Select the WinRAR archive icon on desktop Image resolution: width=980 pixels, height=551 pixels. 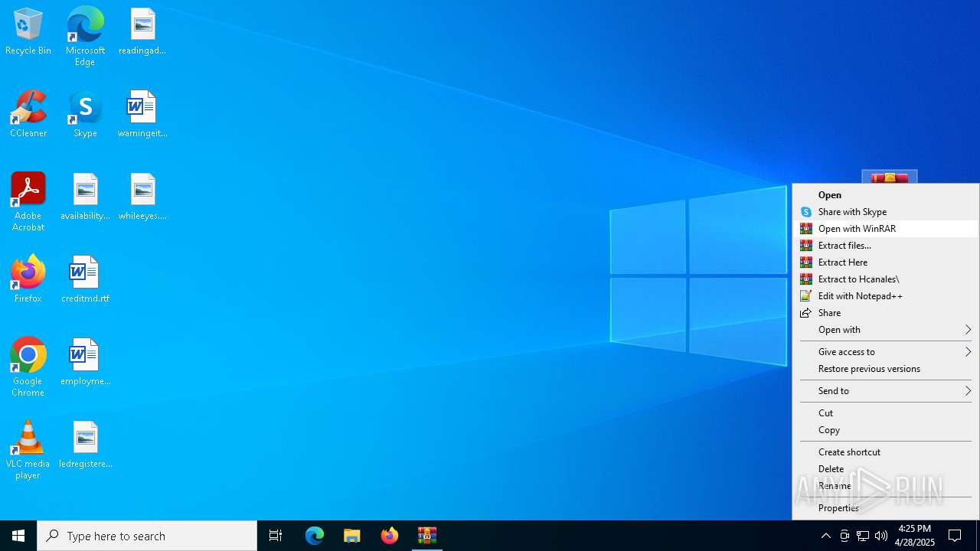(889, 177)
